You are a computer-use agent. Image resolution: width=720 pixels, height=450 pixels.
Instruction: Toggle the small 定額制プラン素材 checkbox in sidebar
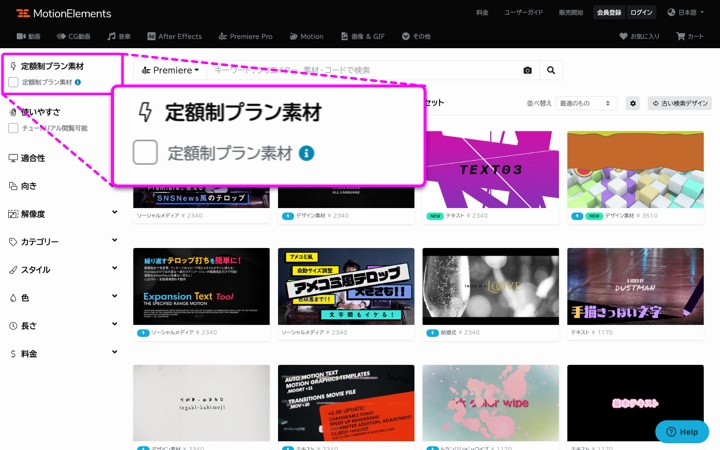tap(13, 82)
